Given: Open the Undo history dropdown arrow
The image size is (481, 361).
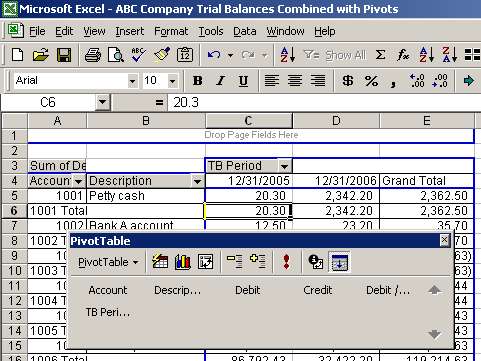Looking at the screenshot, I should coord(230,55).
